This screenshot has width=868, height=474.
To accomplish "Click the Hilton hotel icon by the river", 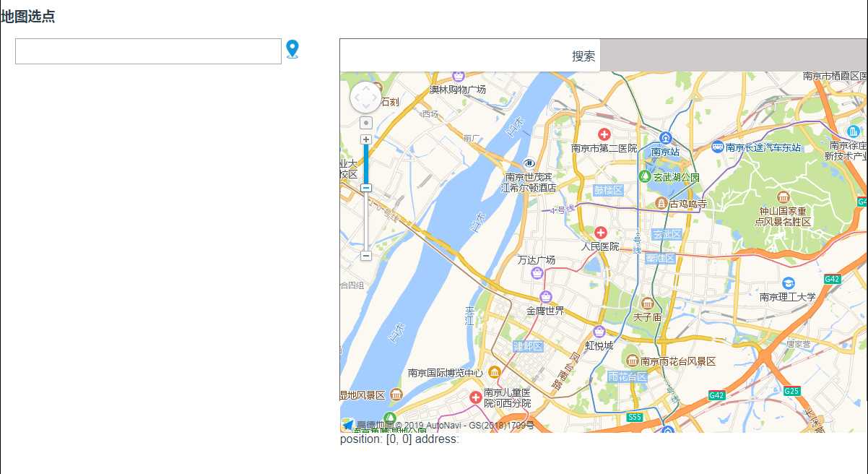I will (x=529, y=164).
